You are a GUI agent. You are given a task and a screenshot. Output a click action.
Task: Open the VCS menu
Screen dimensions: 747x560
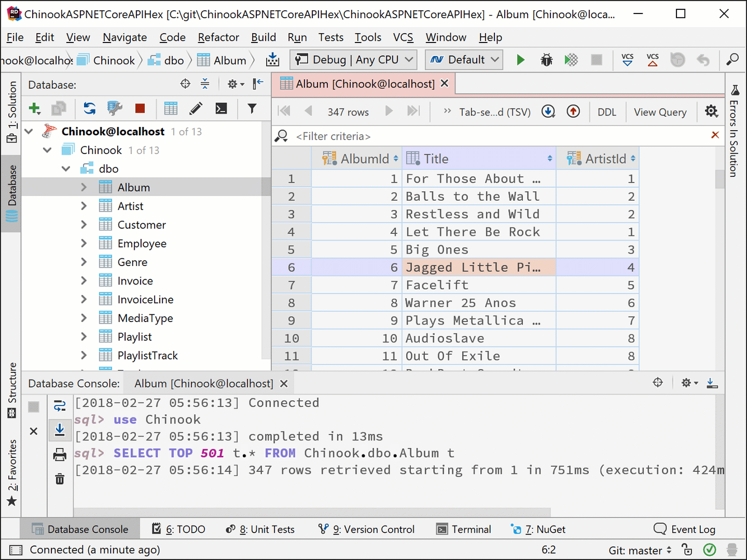pos(403,37)
